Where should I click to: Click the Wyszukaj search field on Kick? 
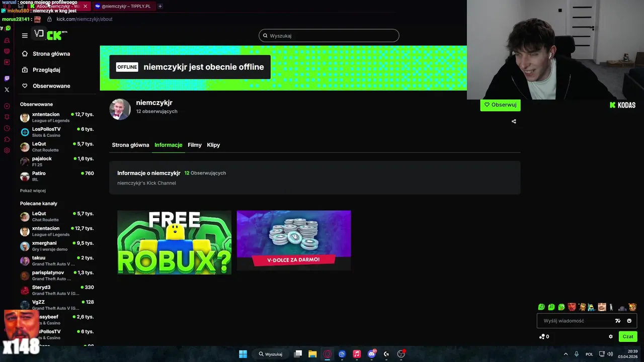(x=329, y=36)
